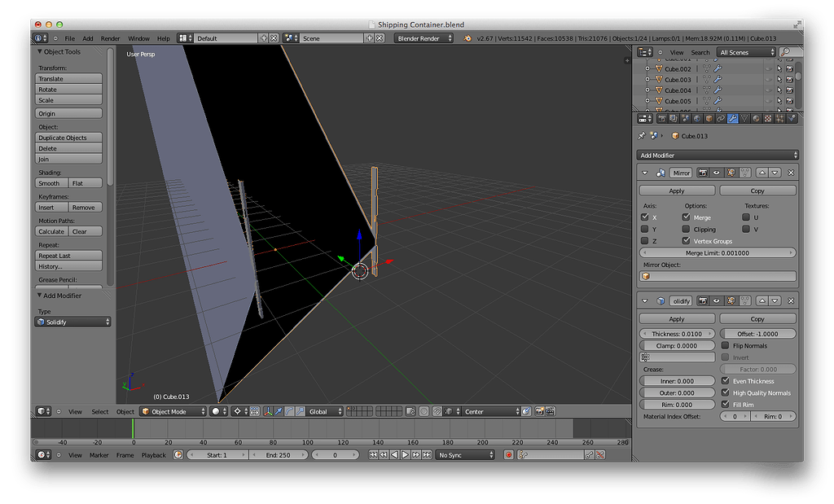Click the auto keyframe record button

508,455
